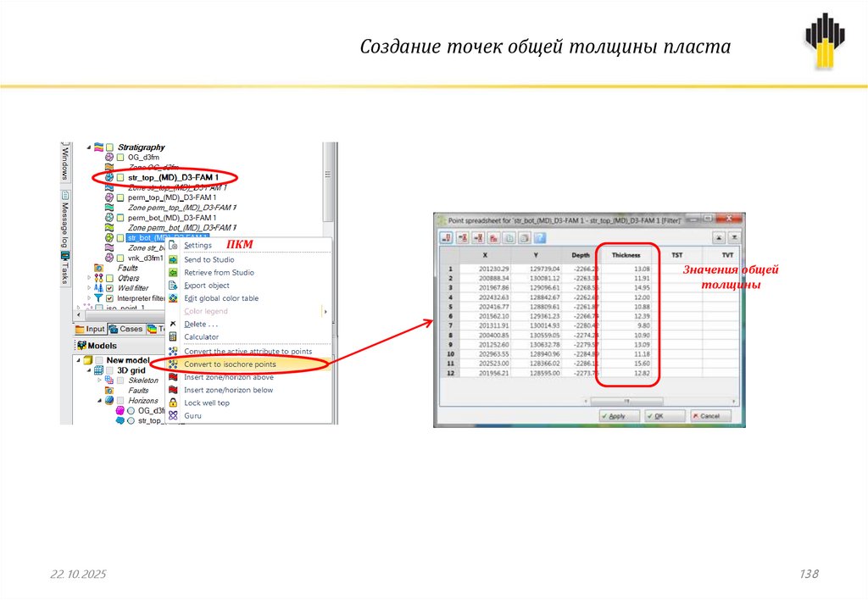Click the third toolbar icon in the Point spreadsheet
Image resolution: width=868 pixels, height=600 pixels.
tap(478, 238)
